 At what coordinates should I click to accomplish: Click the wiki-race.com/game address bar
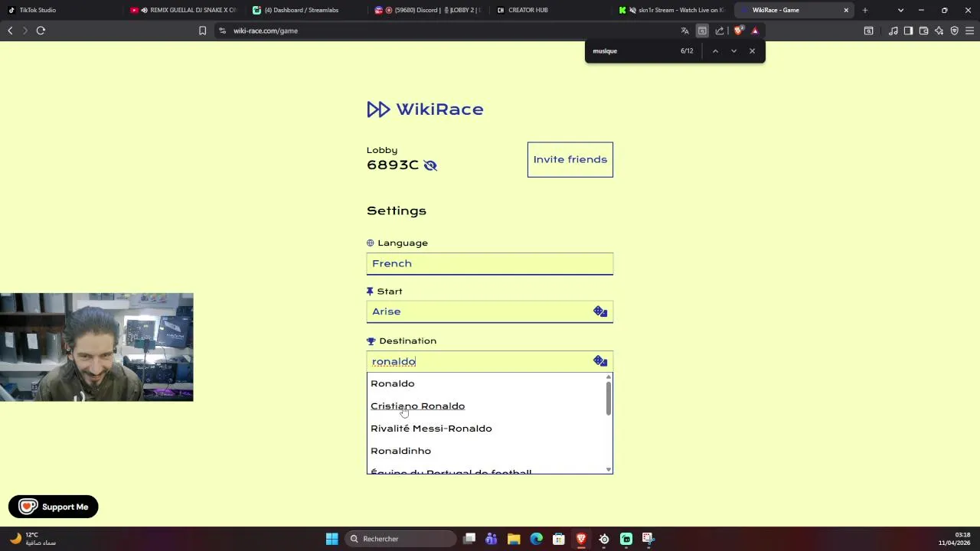[444, 31]
